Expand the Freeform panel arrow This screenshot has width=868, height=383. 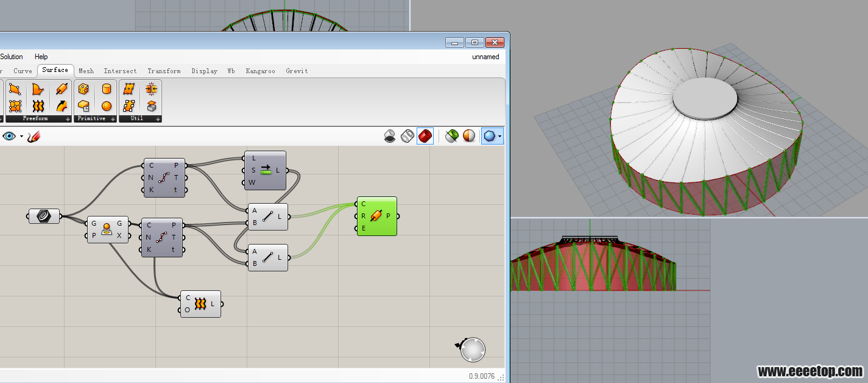[x=68, y=119]
